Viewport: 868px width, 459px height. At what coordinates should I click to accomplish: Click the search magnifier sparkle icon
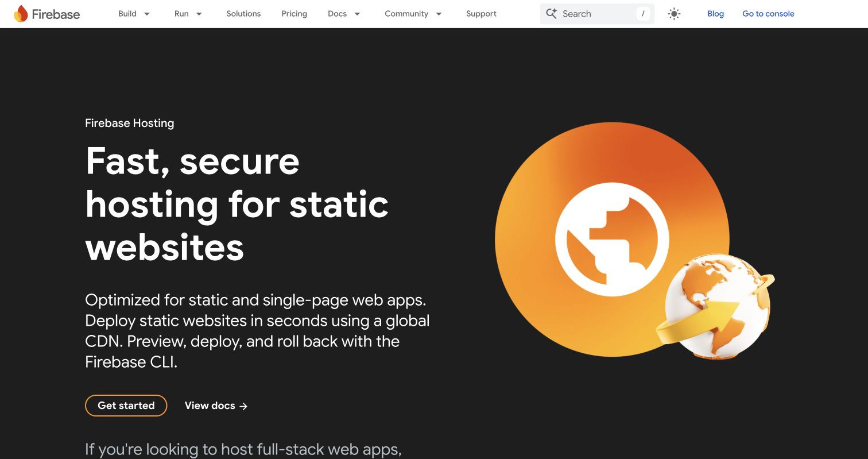[551, 14]
